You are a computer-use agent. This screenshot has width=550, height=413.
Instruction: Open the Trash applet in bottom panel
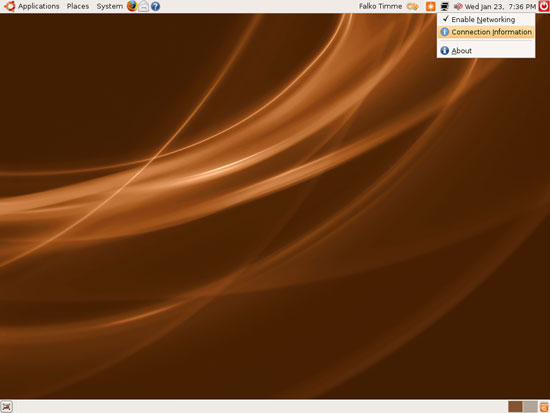tap(544, 407)
